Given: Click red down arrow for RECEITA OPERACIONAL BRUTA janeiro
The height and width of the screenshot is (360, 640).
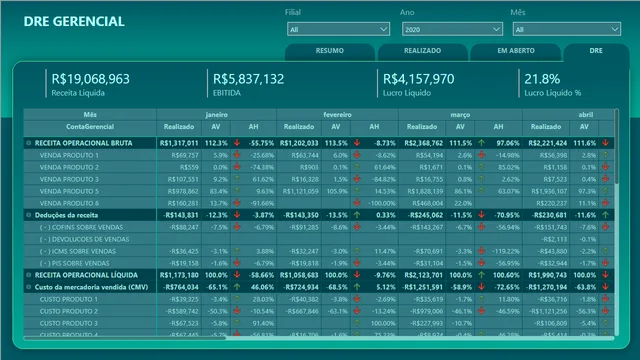Looking at the screenshot, I should pyautogui.click(x=237, y=143).
